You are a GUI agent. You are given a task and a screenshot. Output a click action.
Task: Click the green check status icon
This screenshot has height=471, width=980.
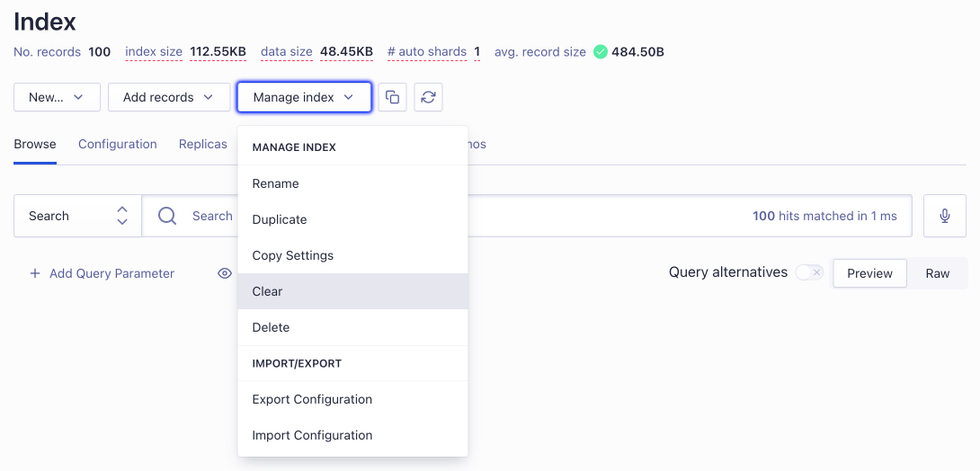pos(600,52)
